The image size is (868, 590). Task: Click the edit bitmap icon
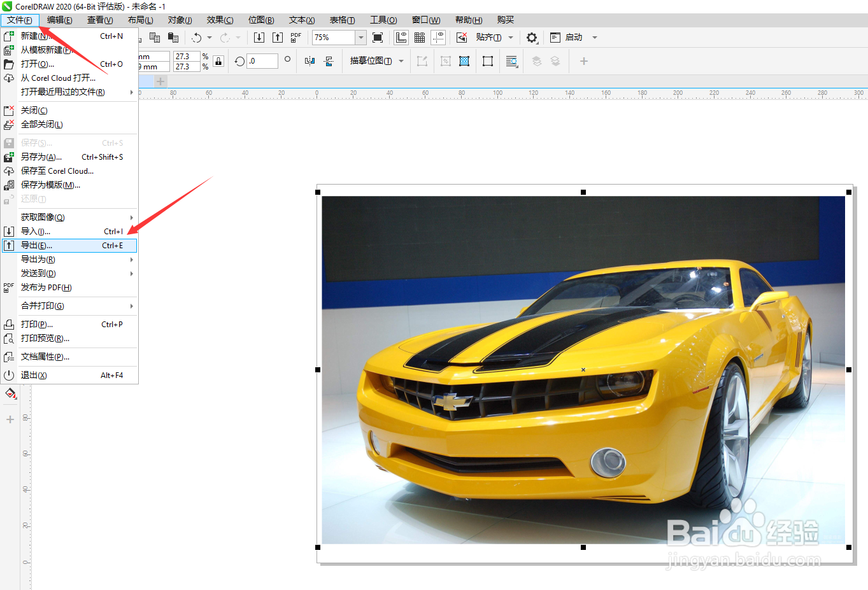pyautogui.click(x=422, y=61)
